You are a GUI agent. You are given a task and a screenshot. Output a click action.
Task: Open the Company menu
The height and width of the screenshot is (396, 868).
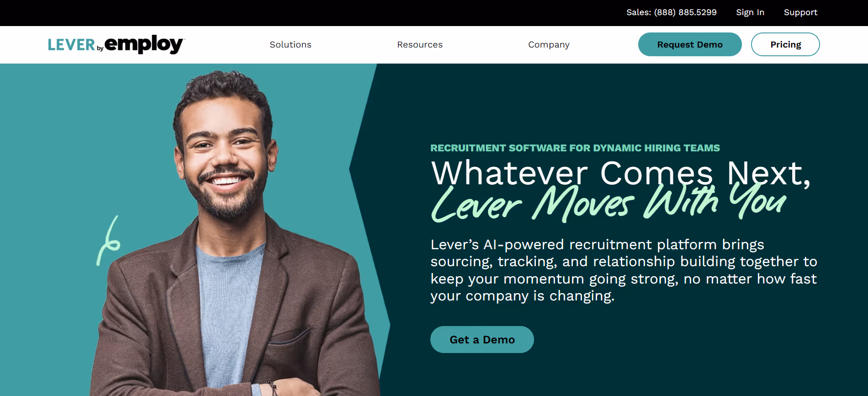pyautogui.click(x=549, y=44)
